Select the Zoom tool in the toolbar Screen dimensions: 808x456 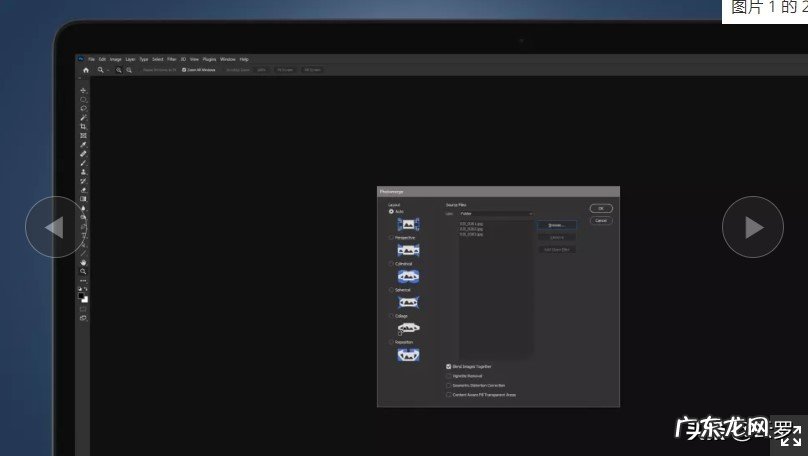coord(84,271)
